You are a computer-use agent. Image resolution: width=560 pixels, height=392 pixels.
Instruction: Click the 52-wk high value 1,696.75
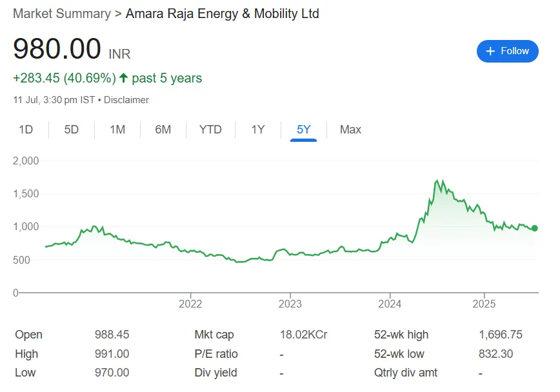(x=500, y=335)
